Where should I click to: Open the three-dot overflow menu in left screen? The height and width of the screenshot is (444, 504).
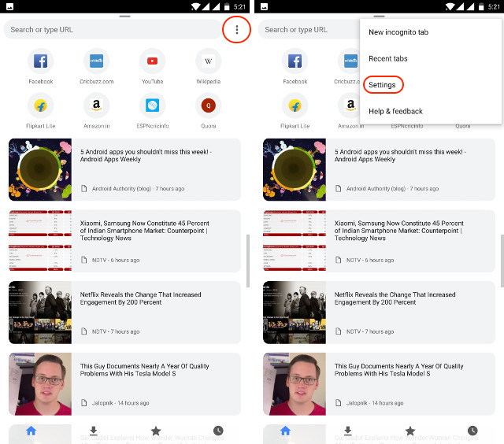tap(237, 30)
